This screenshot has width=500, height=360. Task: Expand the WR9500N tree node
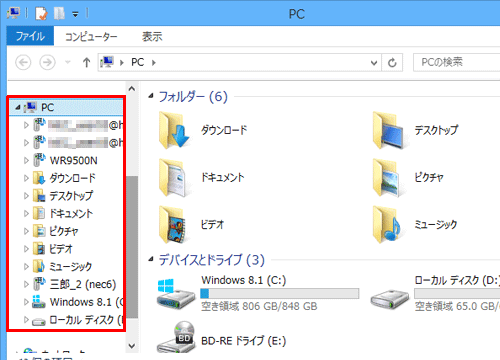coord(26,161)
